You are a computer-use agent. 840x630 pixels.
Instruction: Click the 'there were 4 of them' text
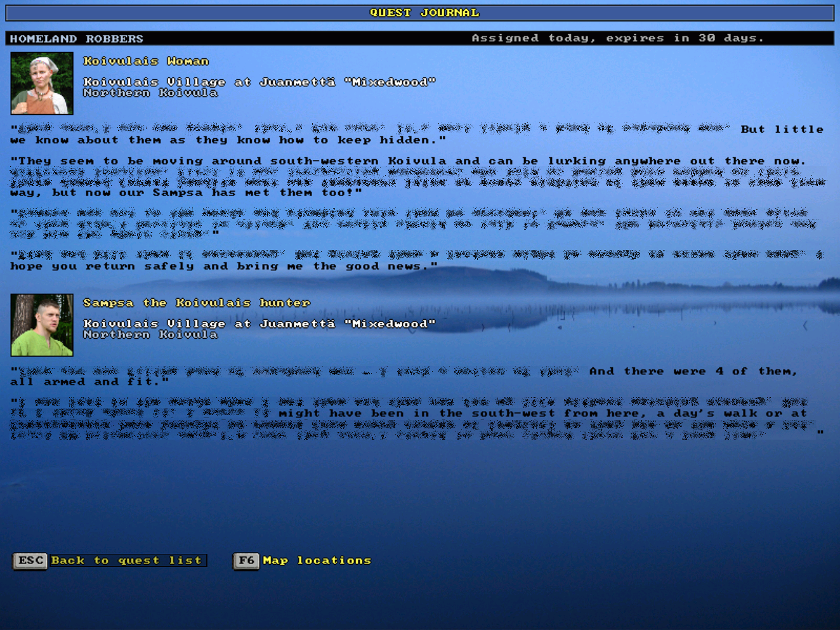click(692, 371)
